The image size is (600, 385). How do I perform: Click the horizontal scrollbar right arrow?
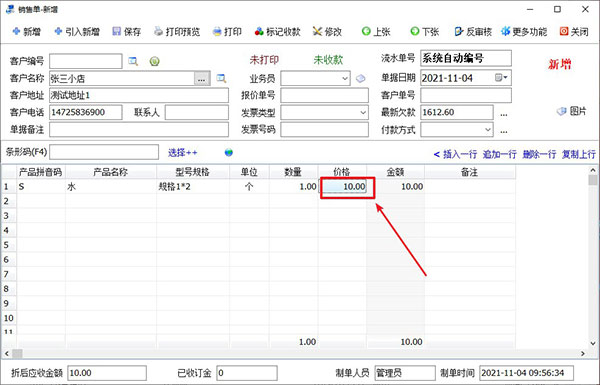pyautogui.click(x=583, y=354)
